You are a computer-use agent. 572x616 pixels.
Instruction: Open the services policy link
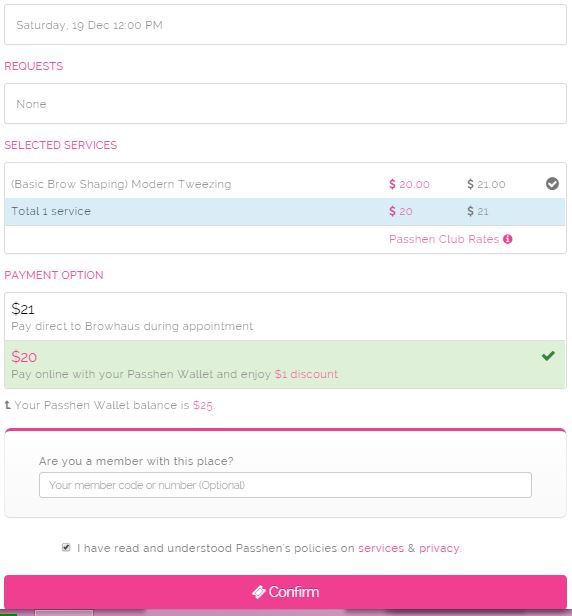[381, 548]
